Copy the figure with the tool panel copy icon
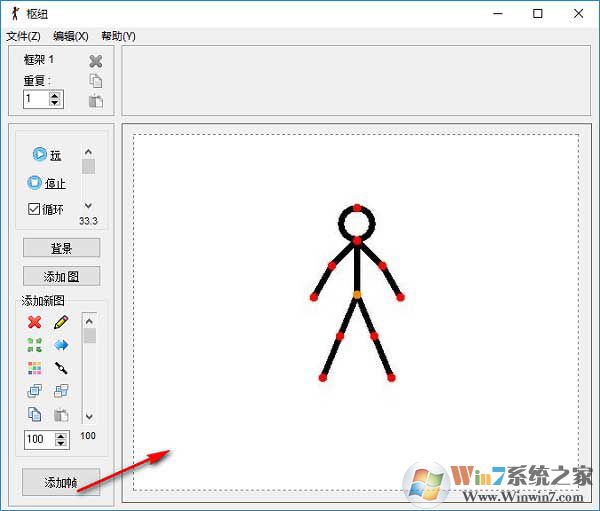The width and height of the screenshot is (600, 511). tap(34, 414)
